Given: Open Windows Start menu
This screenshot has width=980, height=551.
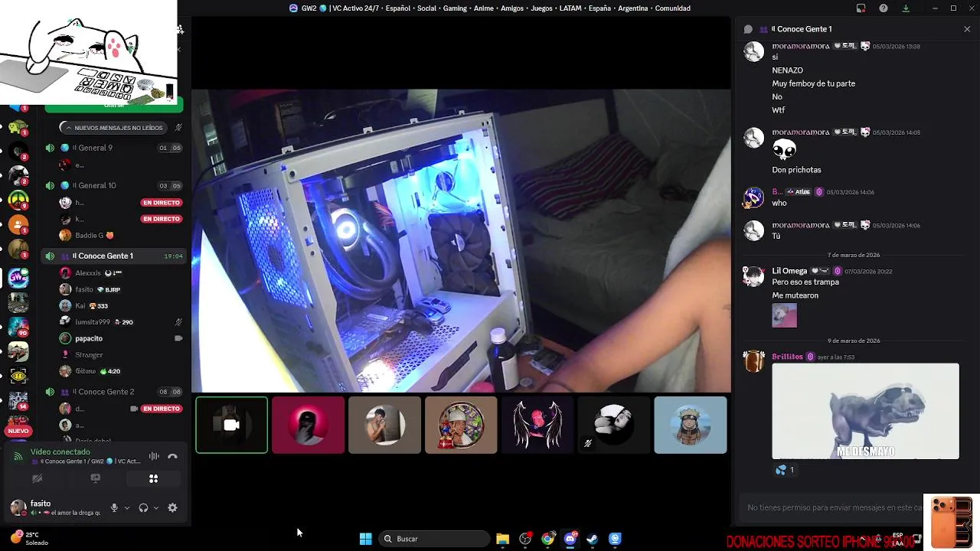Looking at the screenshot, I should click(366, 539).
